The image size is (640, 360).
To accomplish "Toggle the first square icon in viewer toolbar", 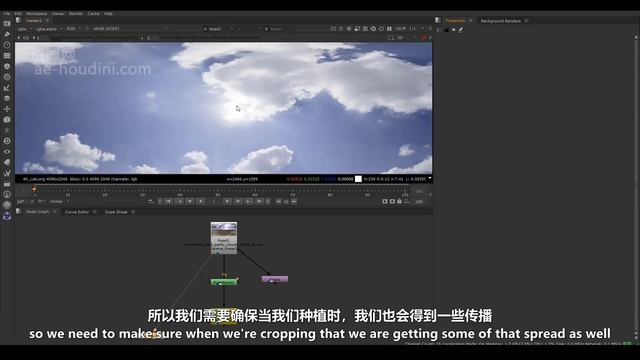I will [333, 29].
